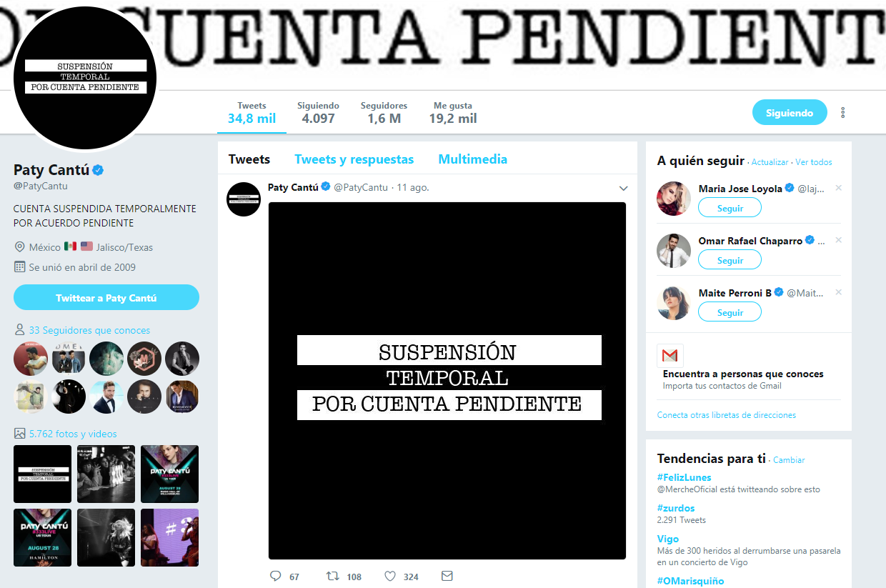
Task: Follow Maria Jose Loyola
Action: coord(730,208)
